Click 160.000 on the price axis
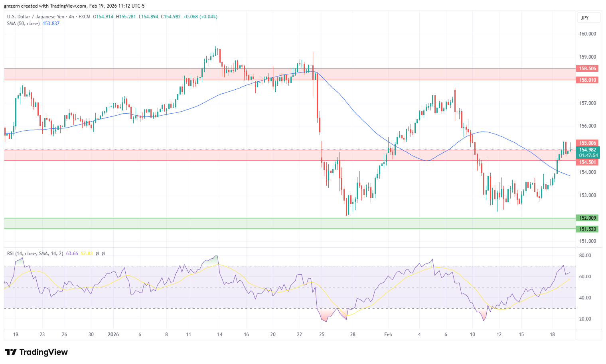This screenshot has height=364, width=606. (588, 34)
